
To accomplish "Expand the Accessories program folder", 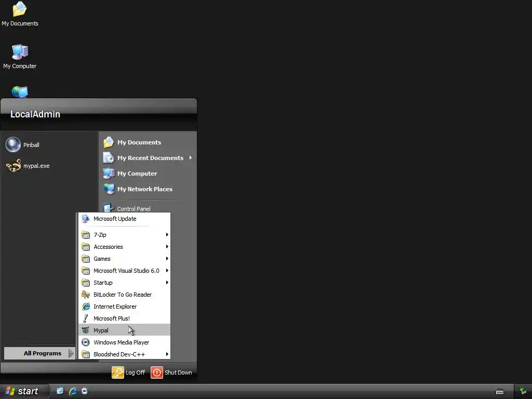I will click(x=124, y=247).
